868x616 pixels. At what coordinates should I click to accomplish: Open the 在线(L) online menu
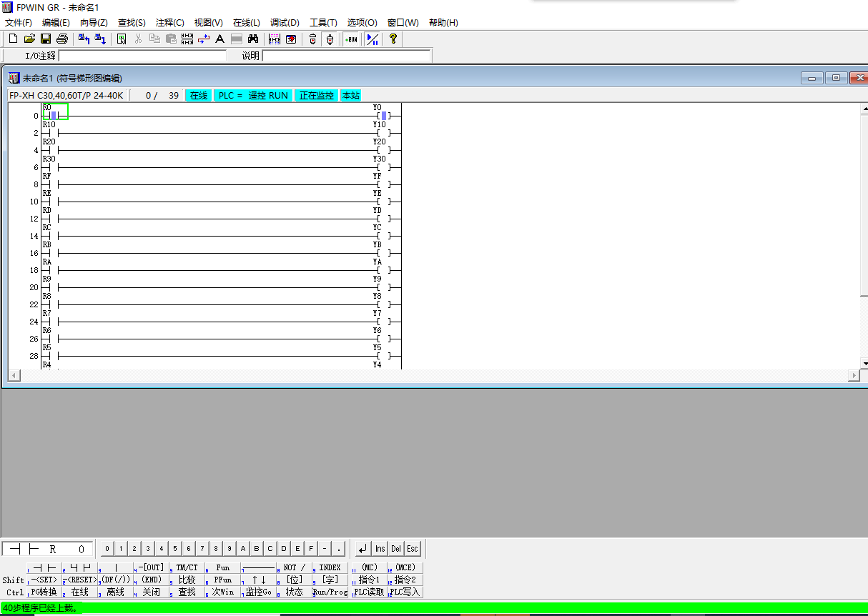(247, 23)
